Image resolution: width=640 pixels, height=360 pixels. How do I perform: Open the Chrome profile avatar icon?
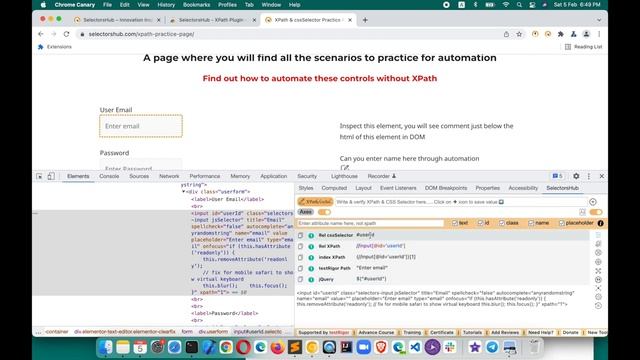tap(586, 34)
